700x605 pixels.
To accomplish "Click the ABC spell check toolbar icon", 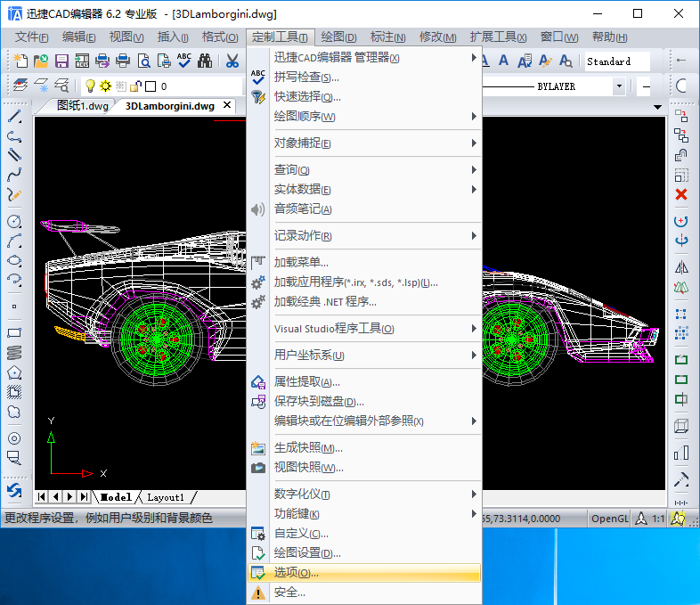I will point(184,61).
